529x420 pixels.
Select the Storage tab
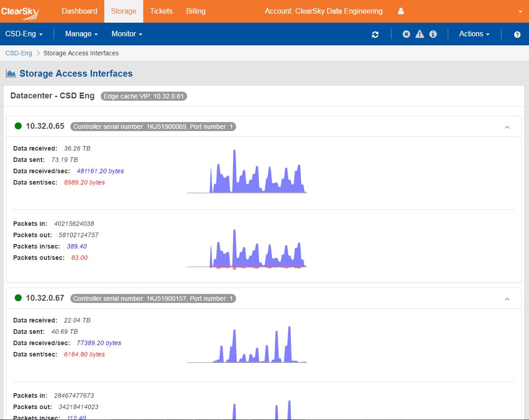click(x=123, y=11)
